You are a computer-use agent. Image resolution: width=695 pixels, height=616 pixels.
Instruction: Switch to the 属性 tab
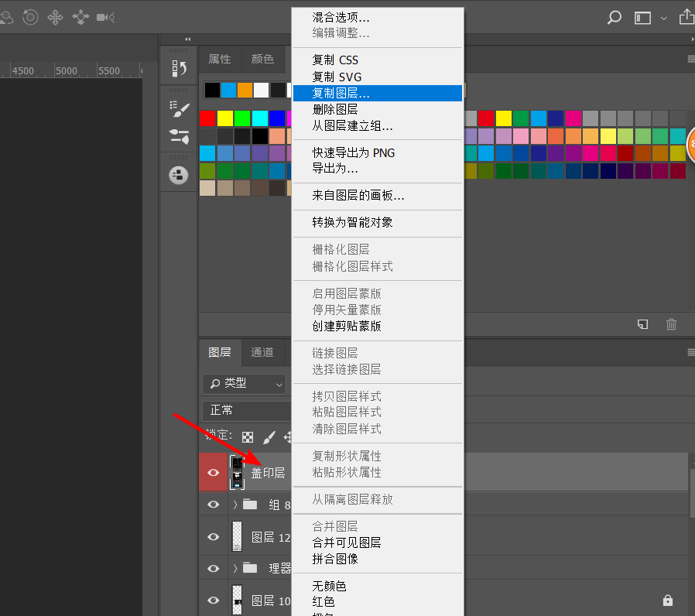pyautogui.click(x=220, y=59)
